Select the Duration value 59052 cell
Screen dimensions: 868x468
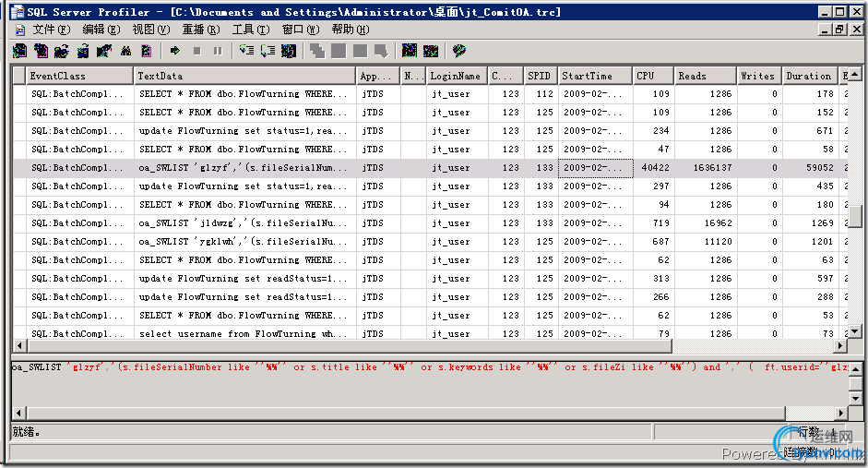click(x=810, y=168)
